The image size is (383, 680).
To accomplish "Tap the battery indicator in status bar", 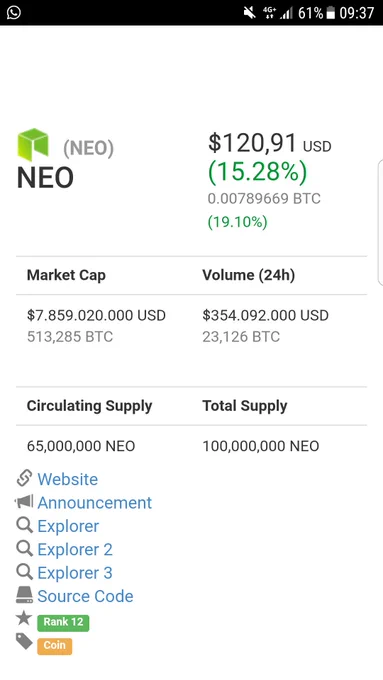I will click(x=331, y=13).
